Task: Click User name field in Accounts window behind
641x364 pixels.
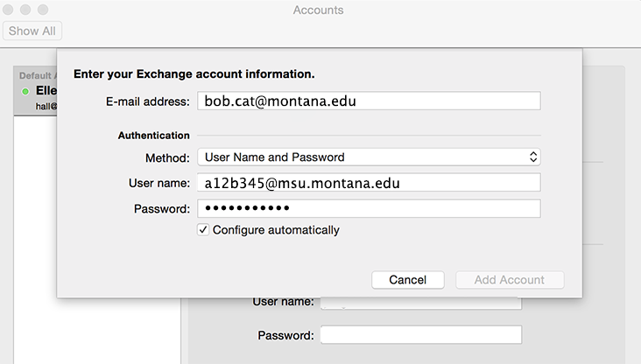Action: (421, 303)
